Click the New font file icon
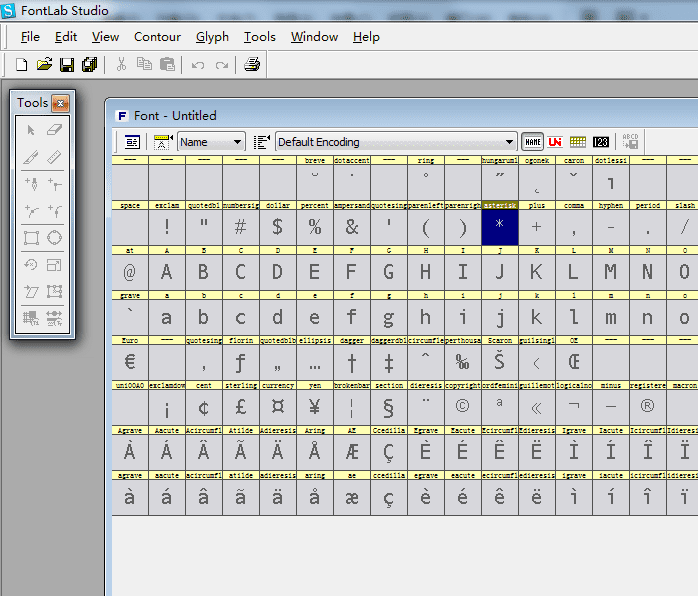The width and height of the screenshot is (698, 596). pyautogui.click(x=22, y=64)
